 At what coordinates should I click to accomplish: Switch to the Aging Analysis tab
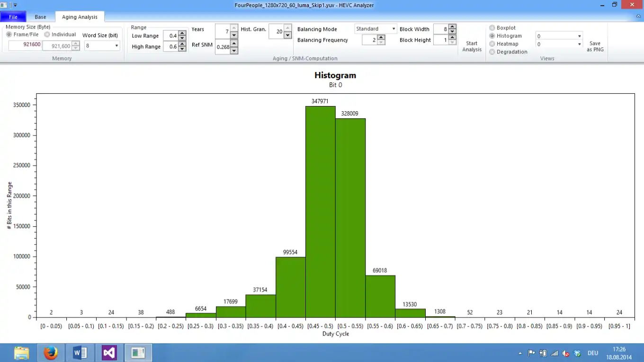pos(80,17)
